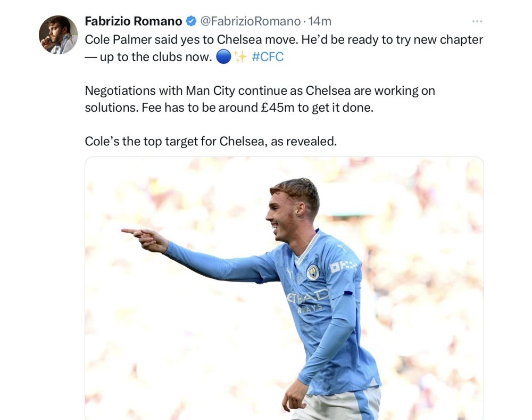The width and height of the screenshot is (532, 420).
Task: Click the Etihad Airways sponsor text on shirt
Action: (308, 300)
